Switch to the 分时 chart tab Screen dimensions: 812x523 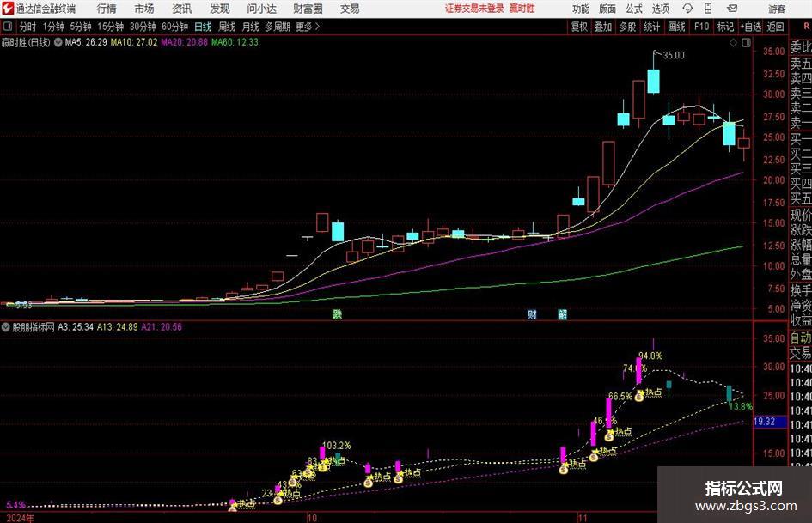(x=28, y=27)
